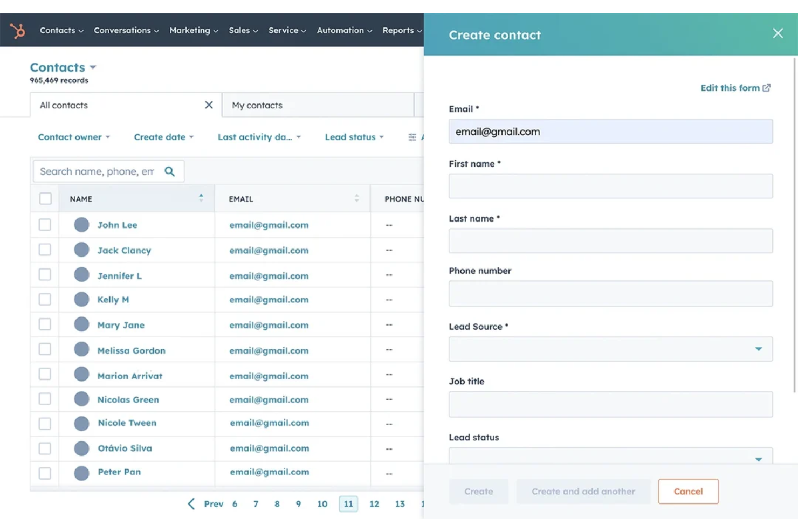Select the Kelly M row checkbox
The width and height of the screenshot is (798, 532).
click(45, 299)
